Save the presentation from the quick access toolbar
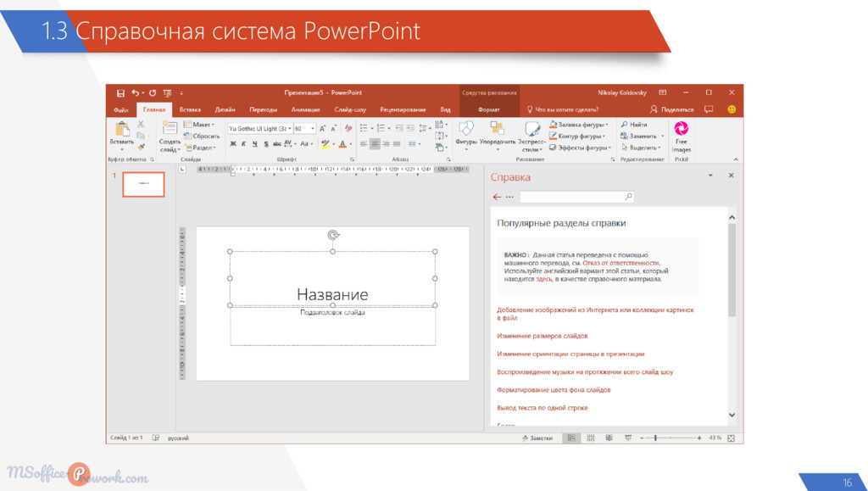Viewport: 868px width, 491px height. (x=120, y=93)
